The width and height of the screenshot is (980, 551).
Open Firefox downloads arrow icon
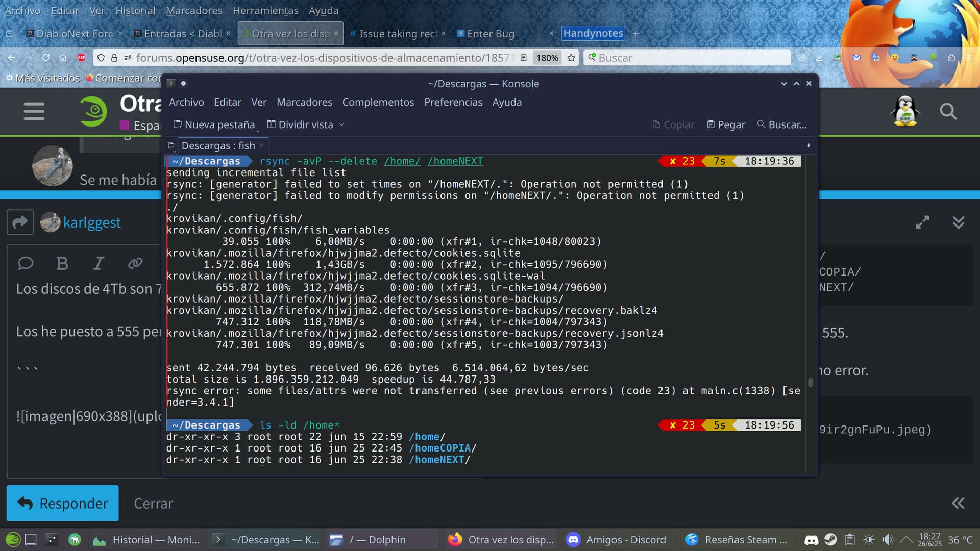click(x=819, y=58)
